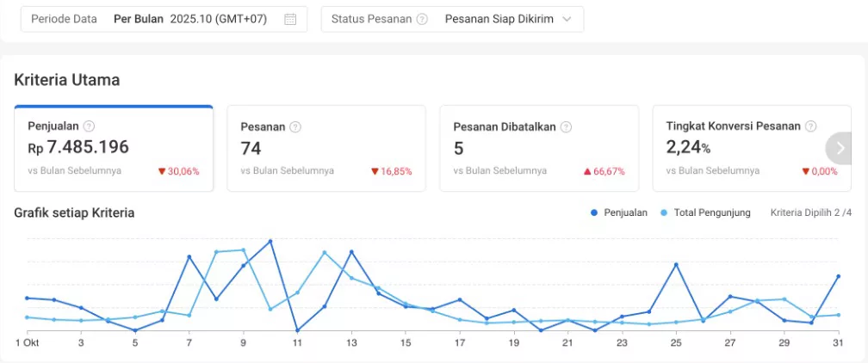Click Penjualan data point on day 31
Screen dimensions: 868x363
[838, 276]
